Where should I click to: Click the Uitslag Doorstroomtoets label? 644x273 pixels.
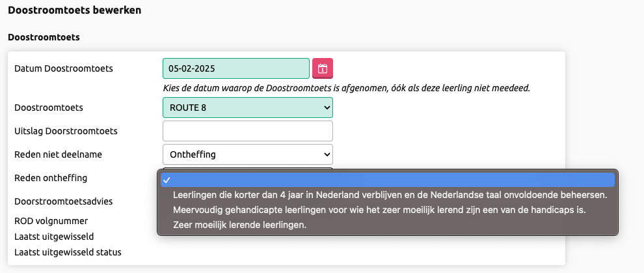click(x=66, y=131)
